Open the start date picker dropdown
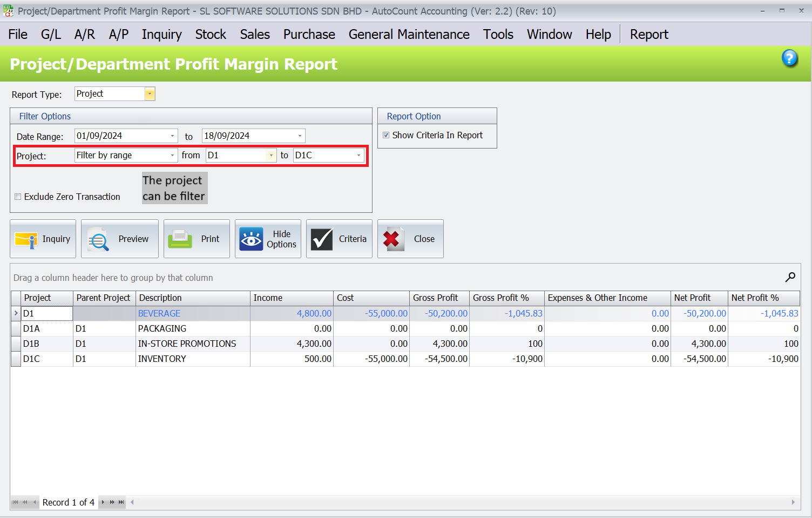 173,136
